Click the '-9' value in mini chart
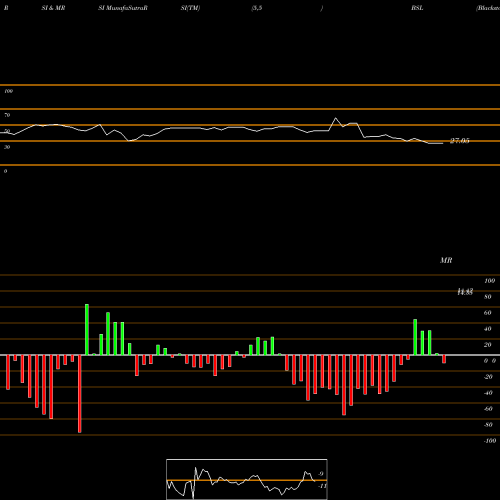 click(320, 474)
